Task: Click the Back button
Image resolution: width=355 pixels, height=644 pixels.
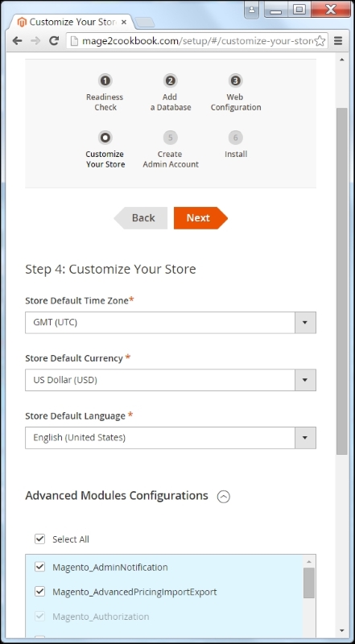Action: tap(141, 217)
